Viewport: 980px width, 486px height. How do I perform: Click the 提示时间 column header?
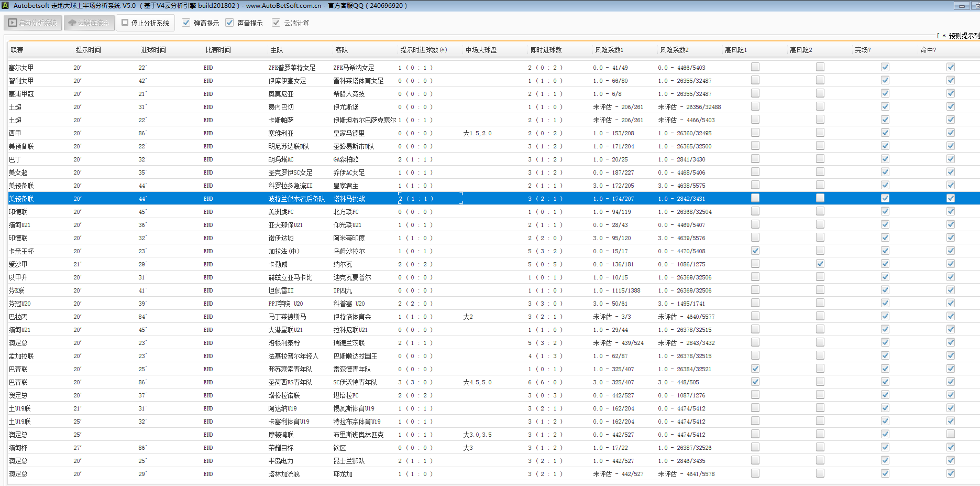(x=88, y=50)
